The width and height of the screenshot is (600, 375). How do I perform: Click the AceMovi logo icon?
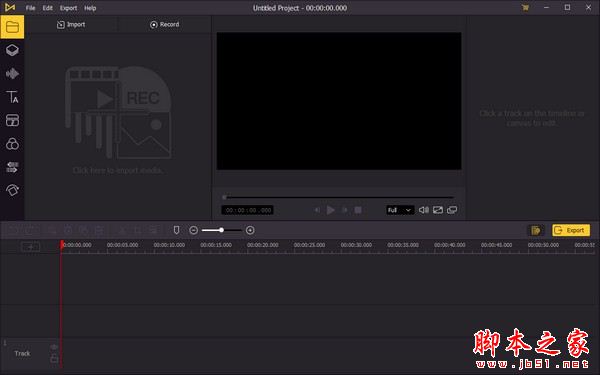click(x=10, y=8)
